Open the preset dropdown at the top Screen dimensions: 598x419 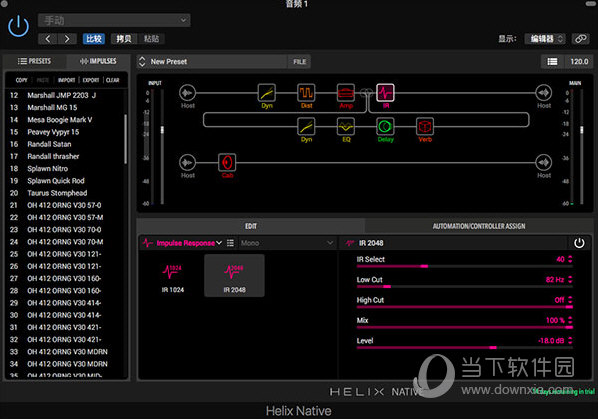114,20
